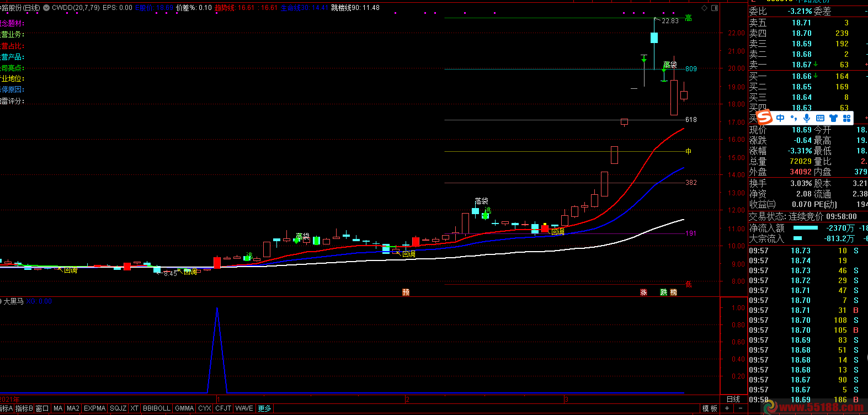Click the 榜 marker on chart bottom
This screenshot has width=868, height=415.
click(x=674, y=292)
